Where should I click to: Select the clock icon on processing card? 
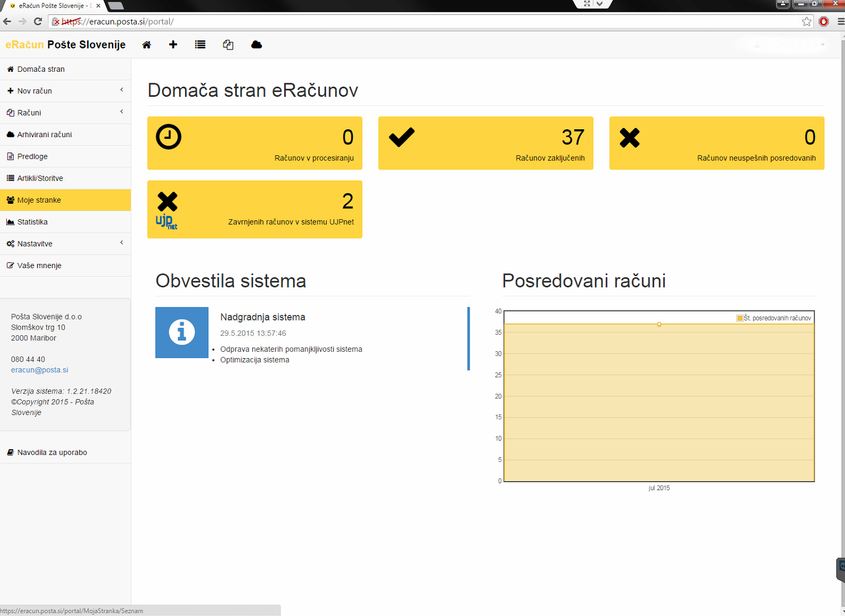pyautogui.click(x=169, y=137)
